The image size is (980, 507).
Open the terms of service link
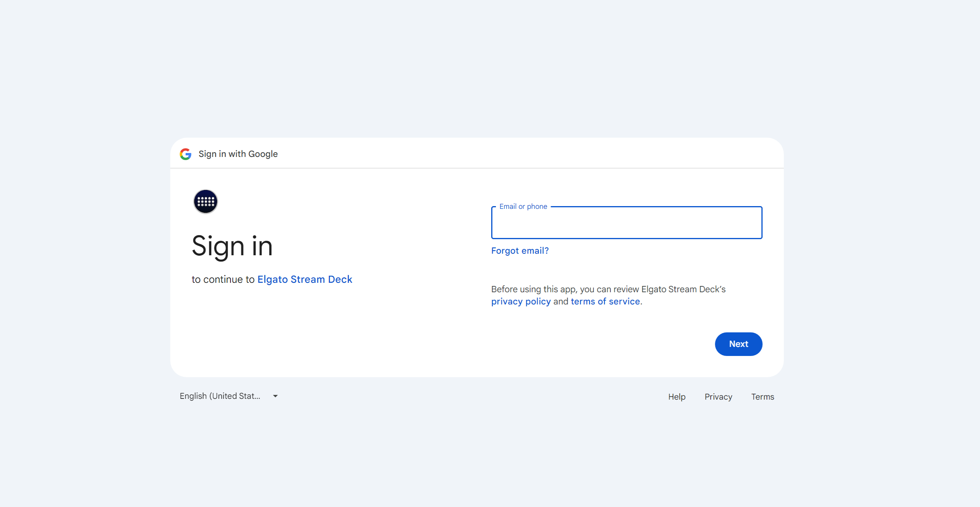pyautogui.click(x=605, y=301)
